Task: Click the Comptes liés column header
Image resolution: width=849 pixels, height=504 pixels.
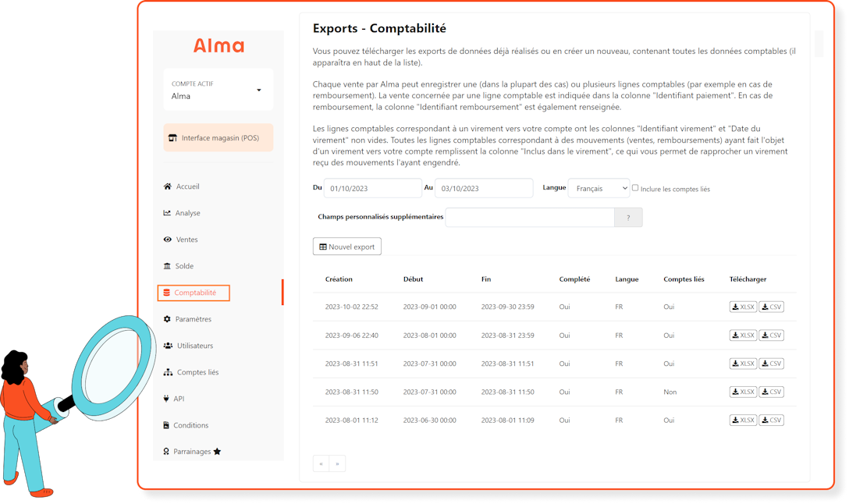Action: [684, 279]
